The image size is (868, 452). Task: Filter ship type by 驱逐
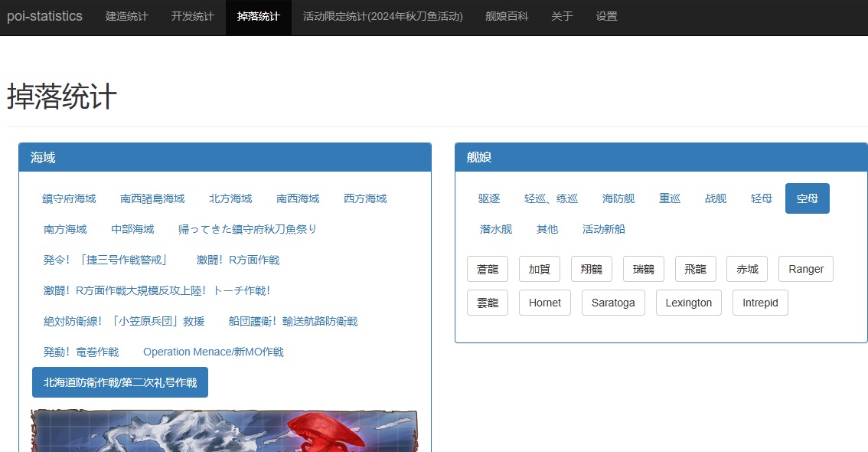point(489,198)
